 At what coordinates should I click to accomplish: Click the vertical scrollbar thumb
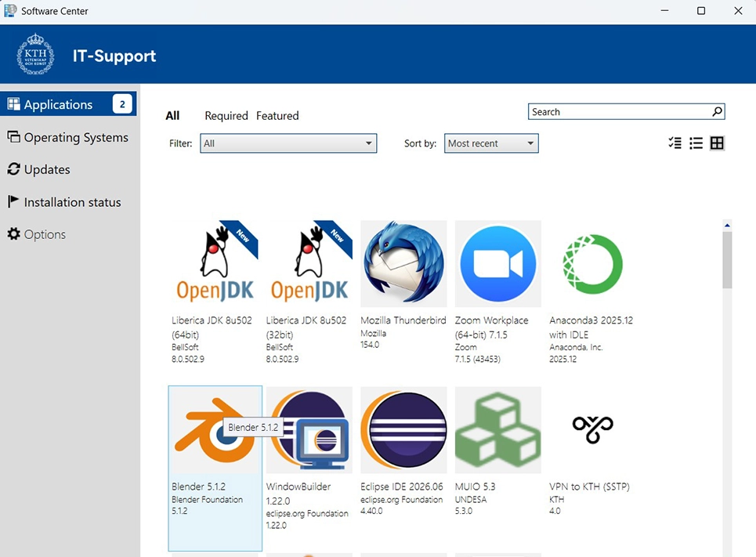coord(727,260)
